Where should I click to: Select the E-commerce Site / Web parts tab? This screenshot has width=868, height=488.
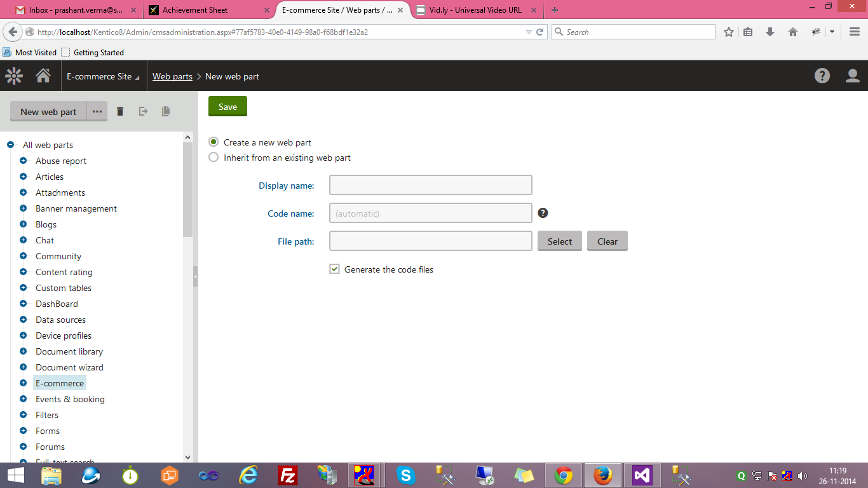click(342, 10)
